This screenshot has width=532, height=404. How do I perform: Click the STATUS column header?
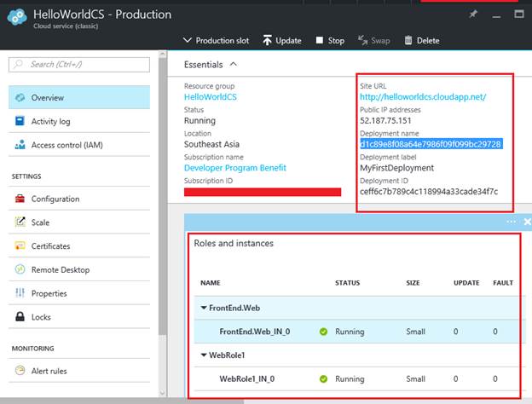tap(348, 283)
